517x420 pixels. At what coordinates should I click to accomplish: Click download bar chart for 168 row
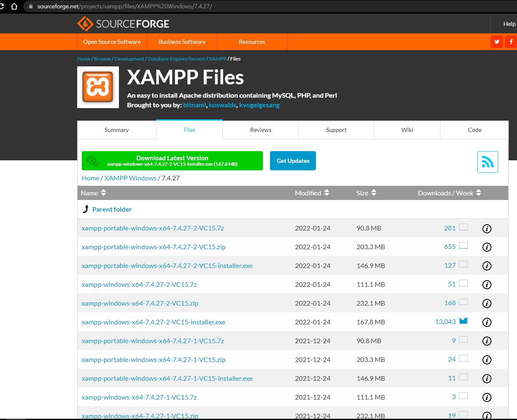(x=463, y=302)
